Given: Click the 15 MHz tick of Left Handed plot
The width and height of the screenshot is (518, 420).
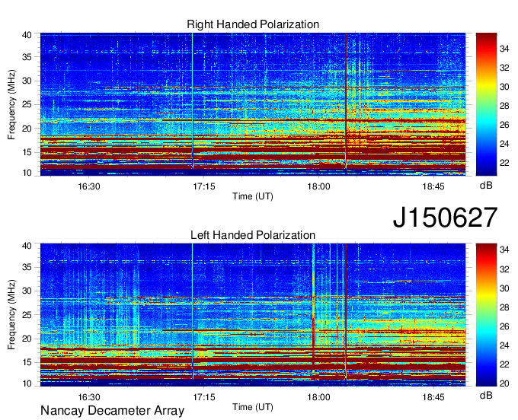Looking at the screenshot, I should coord(27,362).
